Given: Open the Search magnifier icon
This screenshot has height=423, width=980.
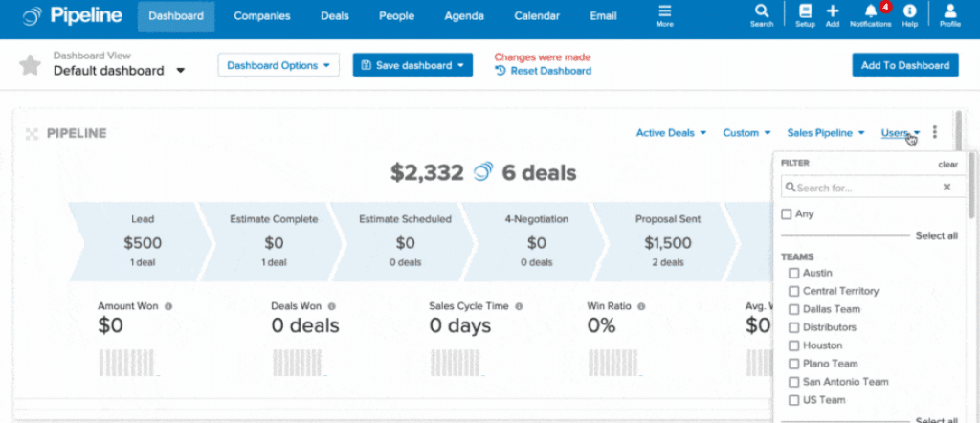Looking at the screenshot, I should pyautogui.click(x=761, y=12).
